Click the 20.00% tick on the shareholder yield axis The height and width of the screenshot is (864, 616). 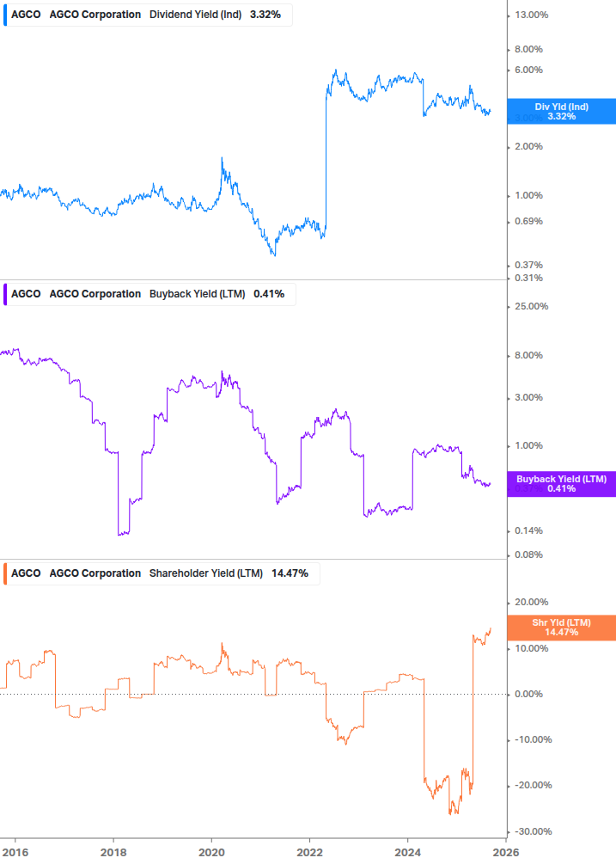pos(531,603)
